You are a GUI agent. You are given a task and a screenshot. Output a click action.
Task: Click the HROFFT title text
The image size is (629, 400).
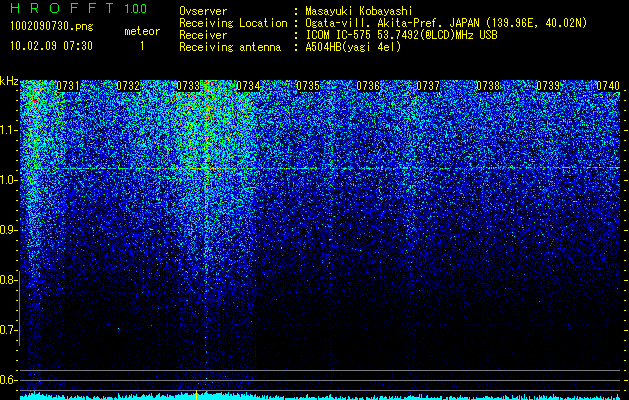click(62, 8)
